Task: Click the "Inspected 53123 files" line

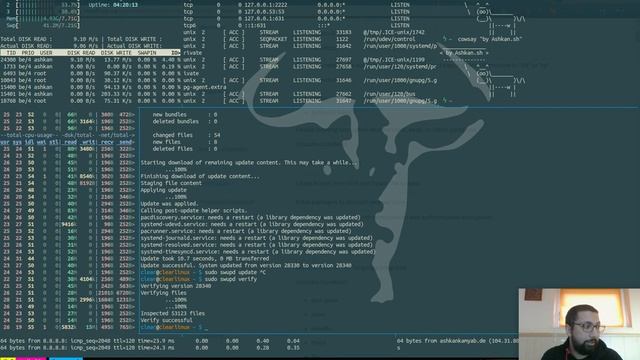Action: pyautogui.click(x=173, y=313)
